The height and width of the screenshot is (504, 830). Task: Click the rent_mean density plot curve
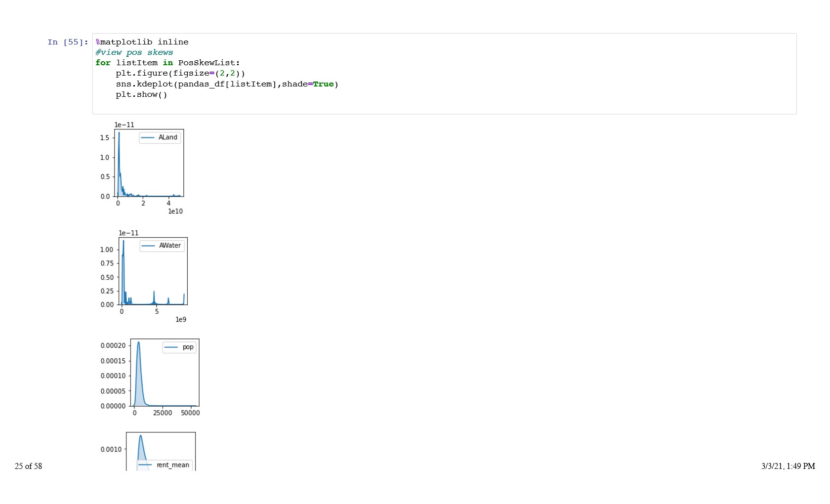(x=141, y=437)
